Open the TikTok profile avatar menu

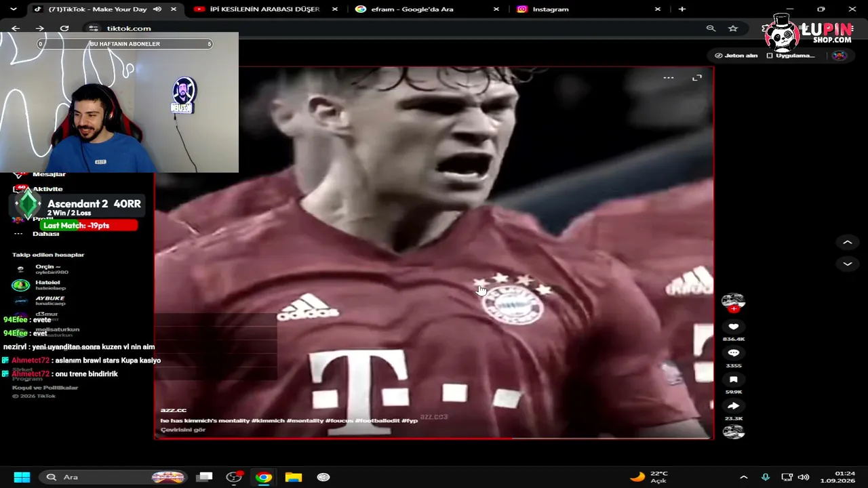tap(840, 56)
